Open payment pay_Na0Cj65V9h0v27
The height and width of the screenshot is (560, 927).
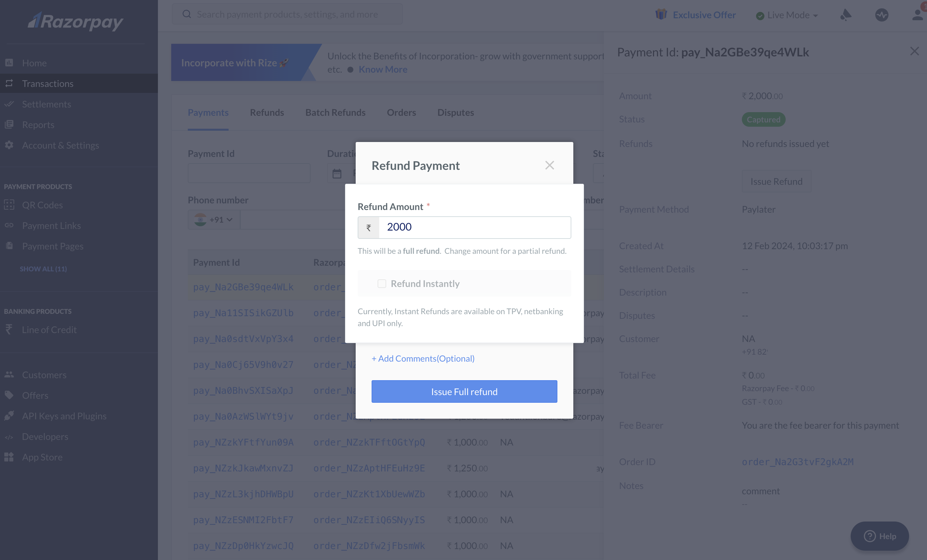[244, 365]
